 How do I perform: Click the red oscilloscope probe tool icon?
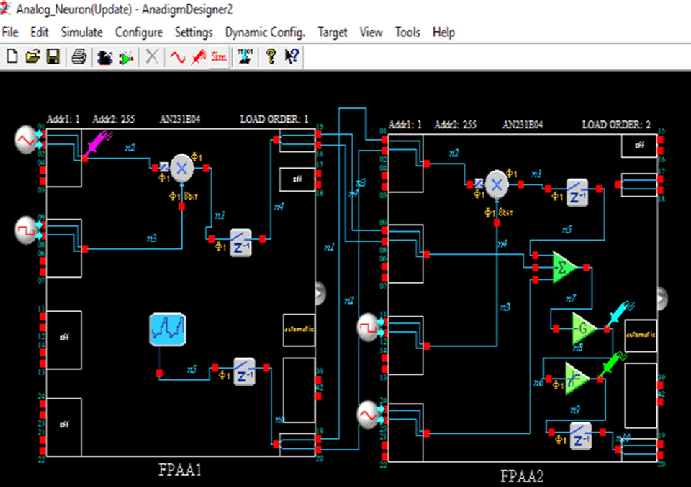click(x=198, y=57)
